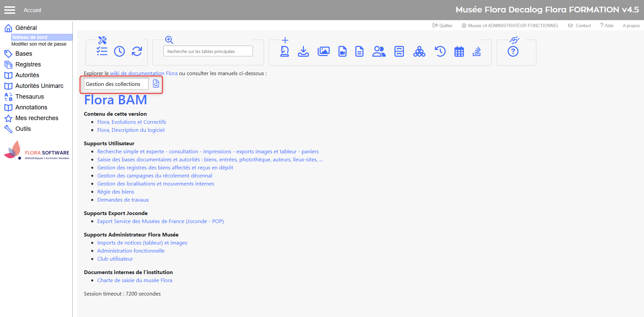Open the hamburger menu at top left

[10, 10]
